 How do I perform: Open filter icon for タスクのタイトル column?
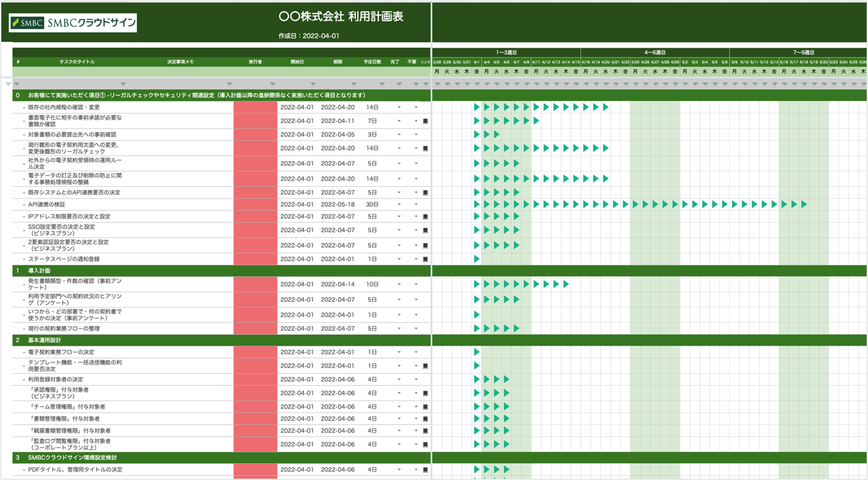point(123,85)
